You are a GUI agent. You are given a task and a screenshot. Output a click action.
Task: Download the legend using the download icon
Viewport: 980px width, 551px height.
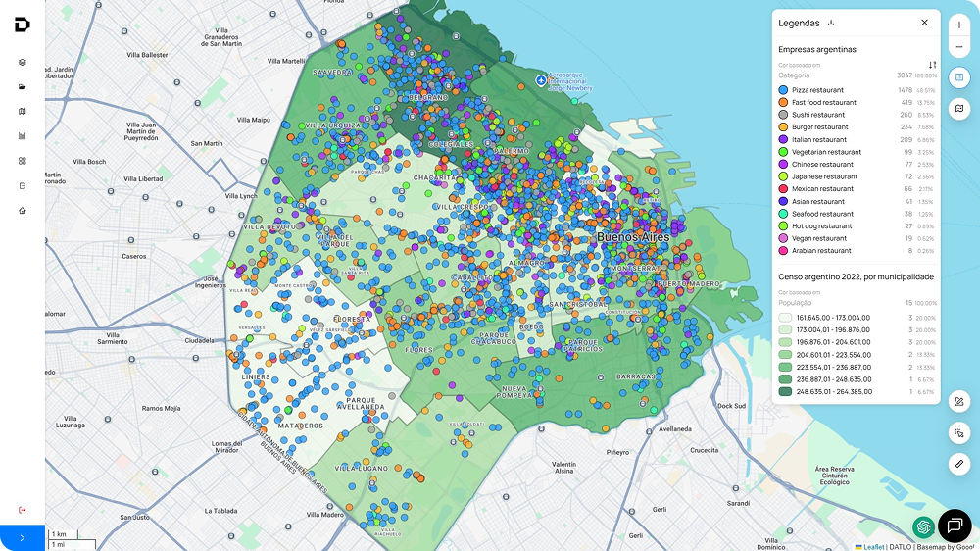831,23
